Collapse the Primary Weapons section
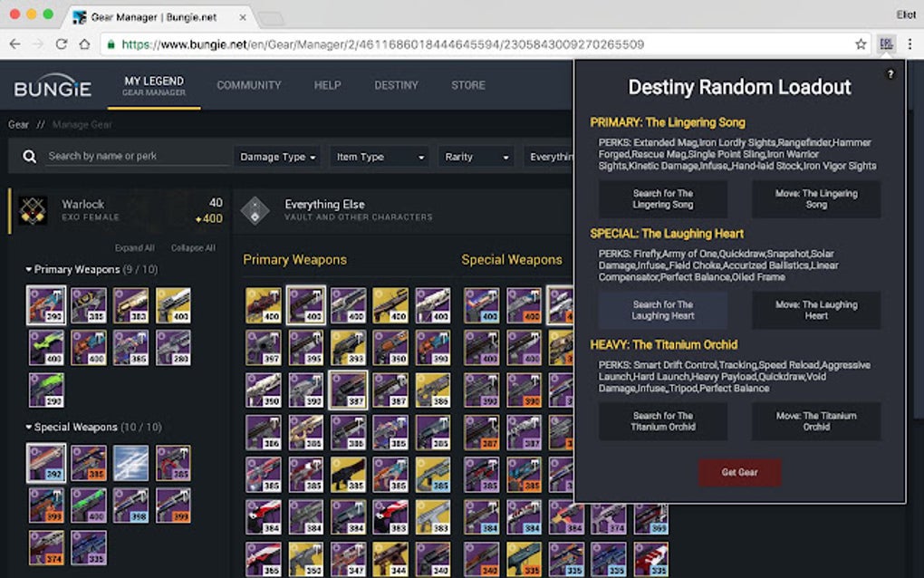Screen dimensions: 924x578 [30, 269]
